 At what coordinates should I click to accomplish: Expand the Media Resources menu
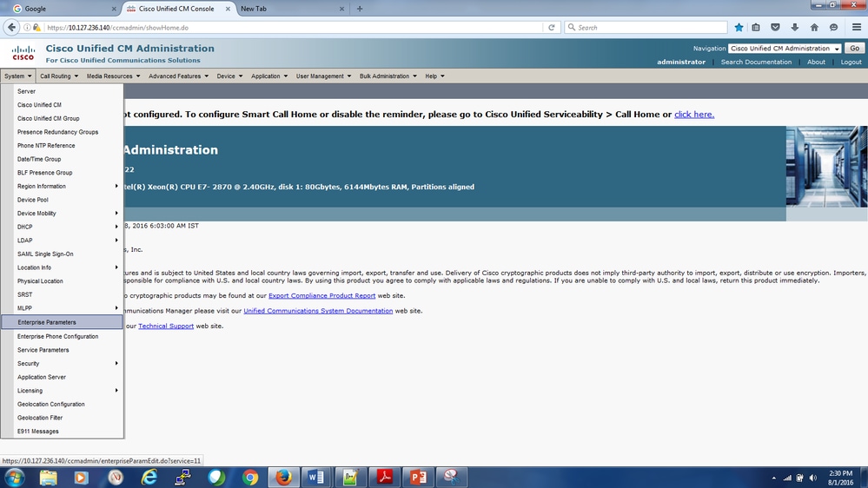coord(113,76)
